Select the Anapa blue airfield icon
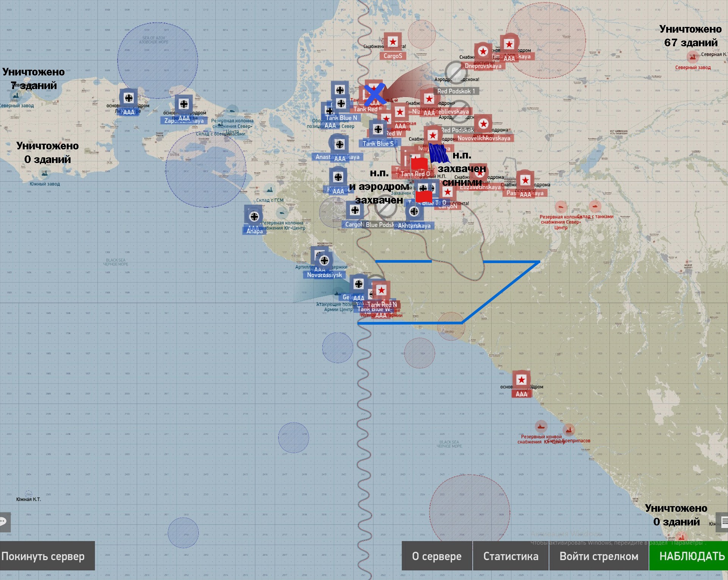This screenshot has width=728, height=580. (254, 217)
